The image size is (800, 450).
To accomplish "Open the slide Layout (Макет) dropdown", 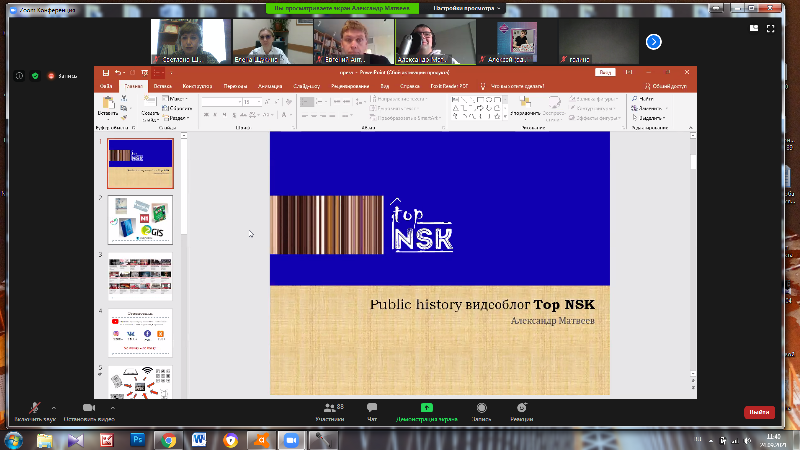I will tap(175, 98).
